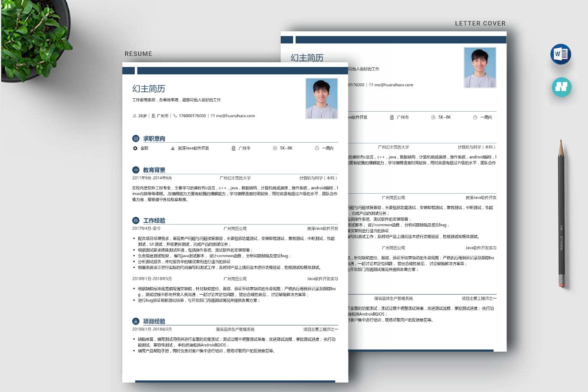
Task: Click clock icon beside 一周内 on RESUME page
Action: pyautogui.click(x=317, y=149)
